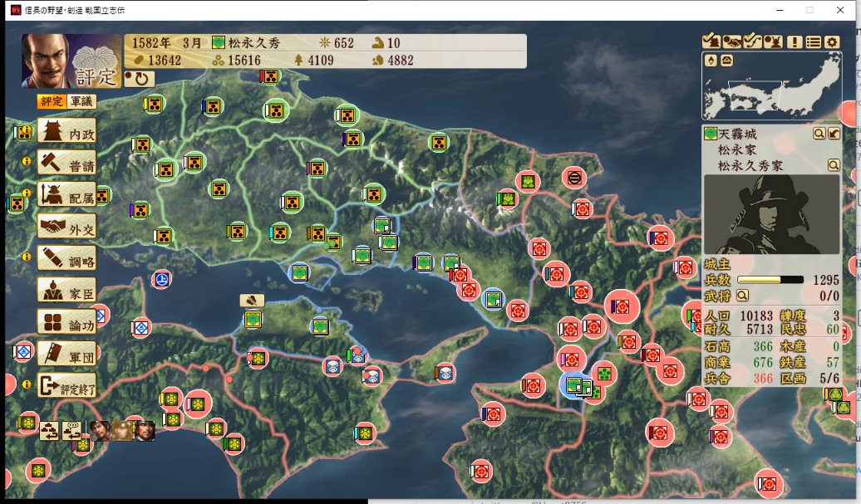The image size is (861, 504).
Task: Click black striped circle castle icon
Action: pos(574,179)
